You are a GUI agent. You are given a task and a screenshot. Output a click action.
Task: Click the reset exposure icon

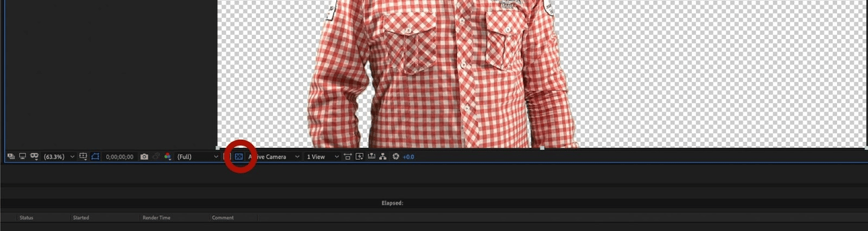pos(395,157)
